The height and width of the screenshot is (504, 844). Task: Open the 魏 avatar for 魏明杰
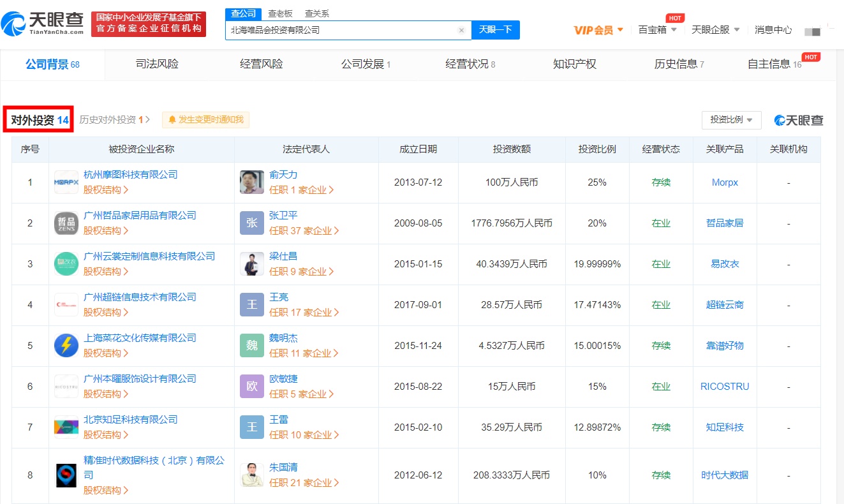coord(252,346)
